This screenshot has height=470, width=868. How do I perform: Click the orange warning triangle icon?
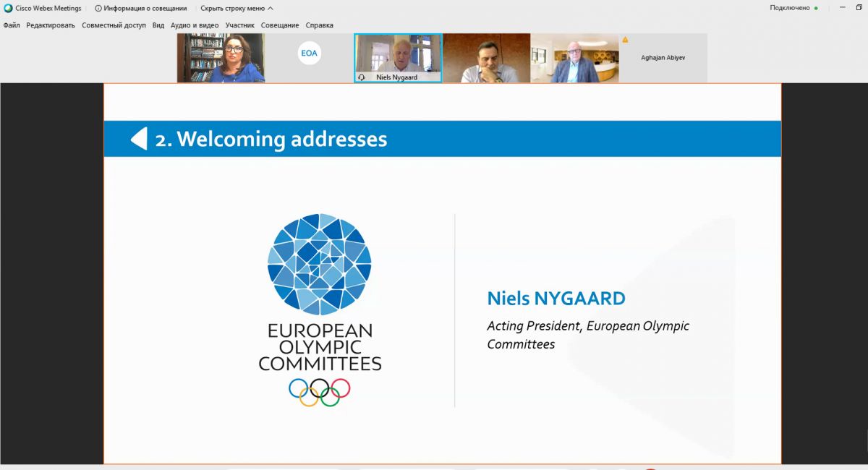point(625,40)
